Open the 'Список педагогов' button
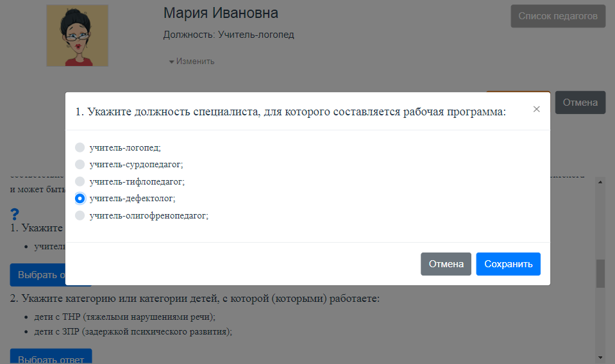Screen dimensions: 615x364 pyautogui.click(x=558, y=16)
